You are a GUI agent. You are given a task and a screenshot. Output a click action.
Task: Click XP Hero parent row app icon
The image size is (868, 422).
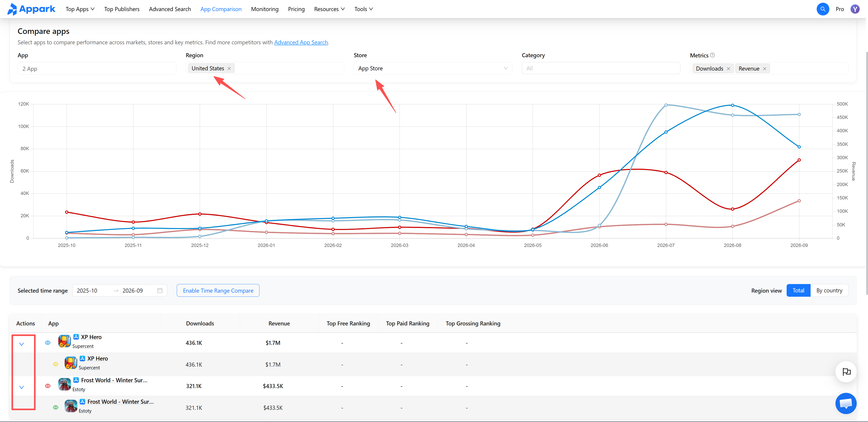coord(64,341)
